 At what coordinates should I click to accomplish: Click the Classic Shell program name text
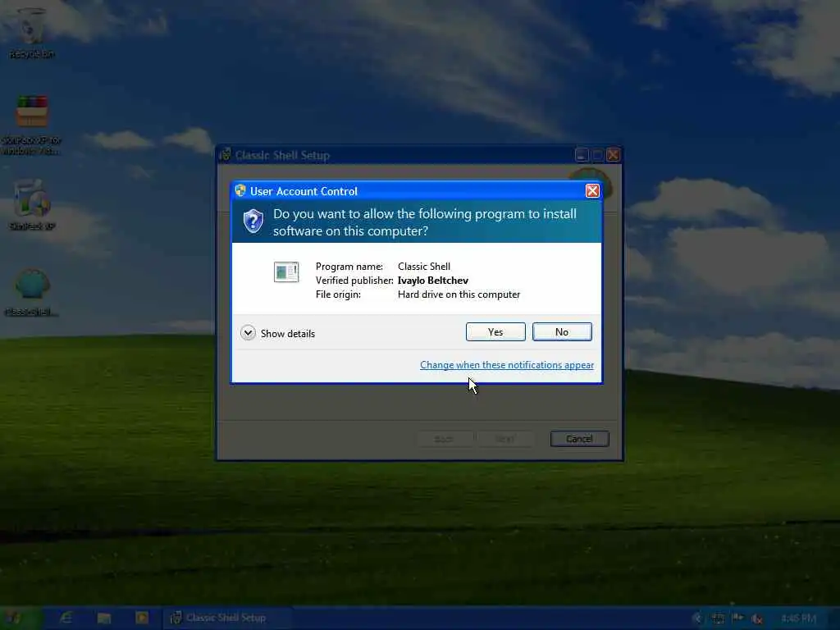424,267
